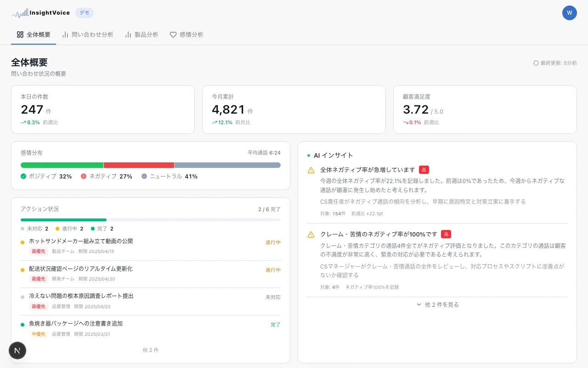Image resolution: width=588 pixels, height=368 pixels.
Task: Click the 顧客満足度 3.72 card
Action: click(485, 109)
